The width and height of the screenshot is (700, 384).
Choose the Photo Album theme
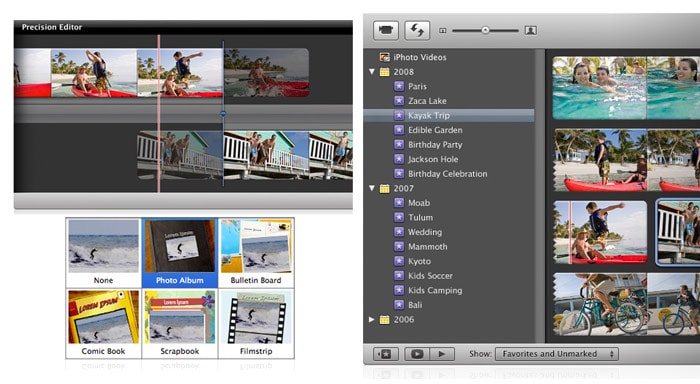click(x=180, y=253)
